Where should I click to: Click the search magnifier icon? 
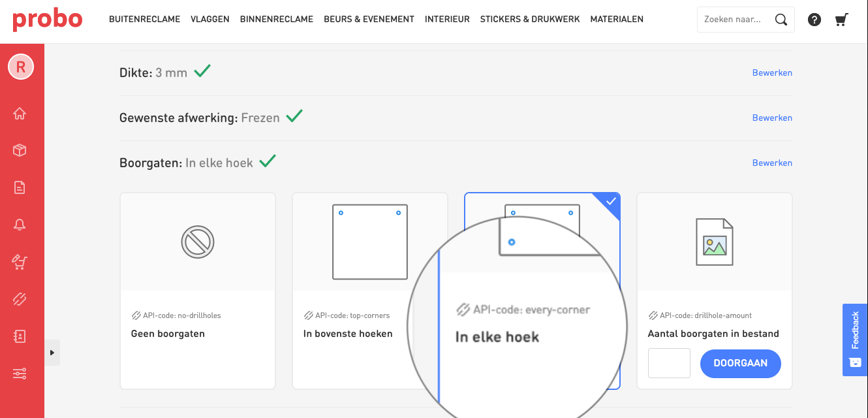(781, 20)
